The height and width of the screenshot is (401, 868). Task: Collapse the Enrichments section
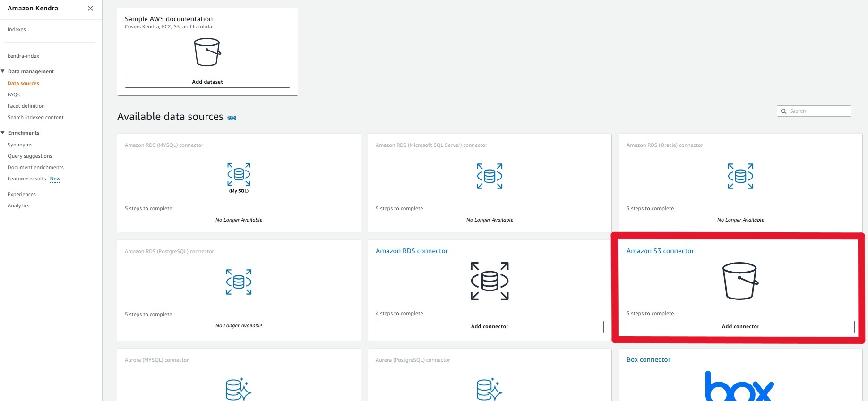pos(3,133)
